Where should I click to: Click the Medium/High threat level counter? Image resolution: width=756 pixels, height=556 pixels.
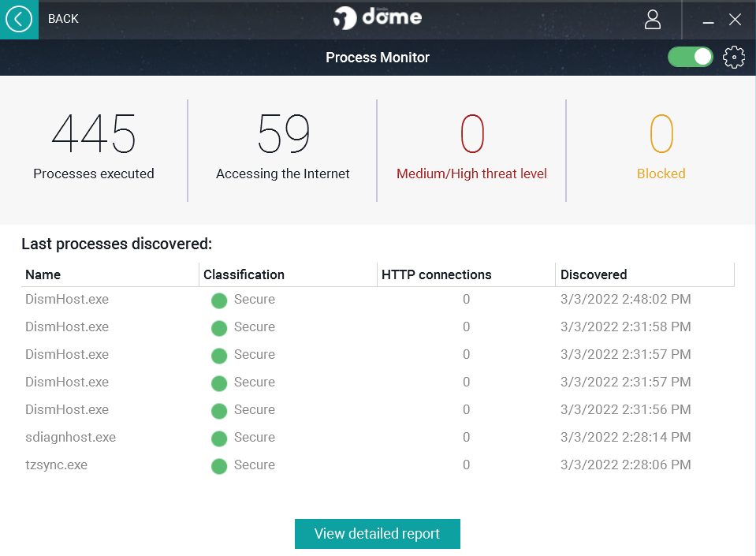pos(471,146)
